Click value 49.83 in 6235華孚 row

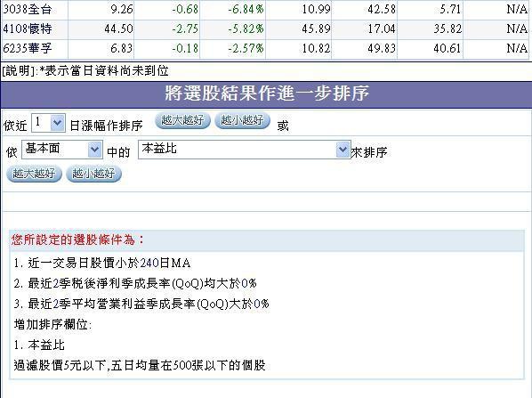pos(382,49)
